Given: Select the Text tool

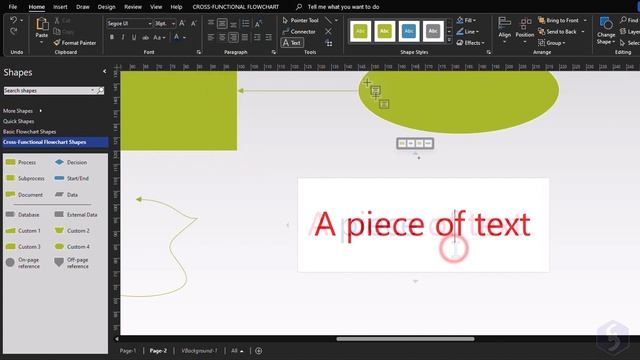Looking at the screenshot, I should [x=292, y=42].
